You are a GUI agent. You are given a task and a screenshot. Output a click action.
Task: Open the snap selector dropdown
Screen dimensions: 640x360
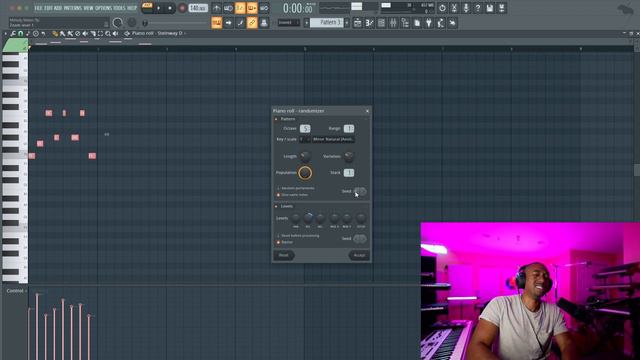289,22
